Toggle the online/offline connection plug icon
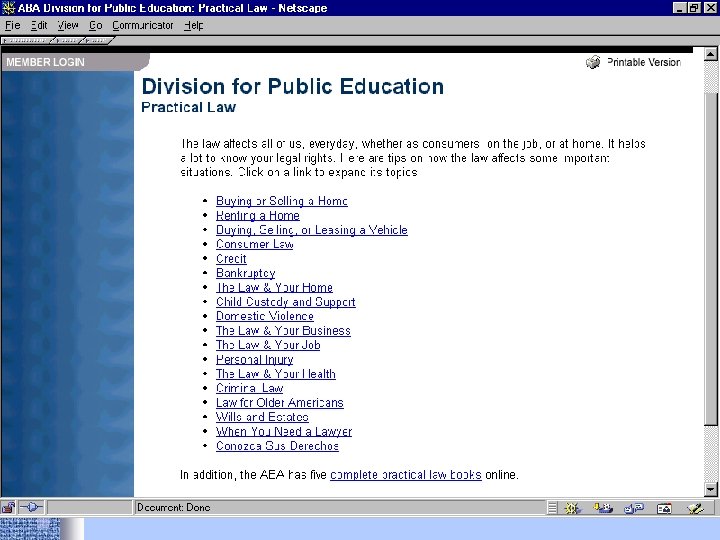Viewport: 720px width, 540px height. (x=31, y=507)
